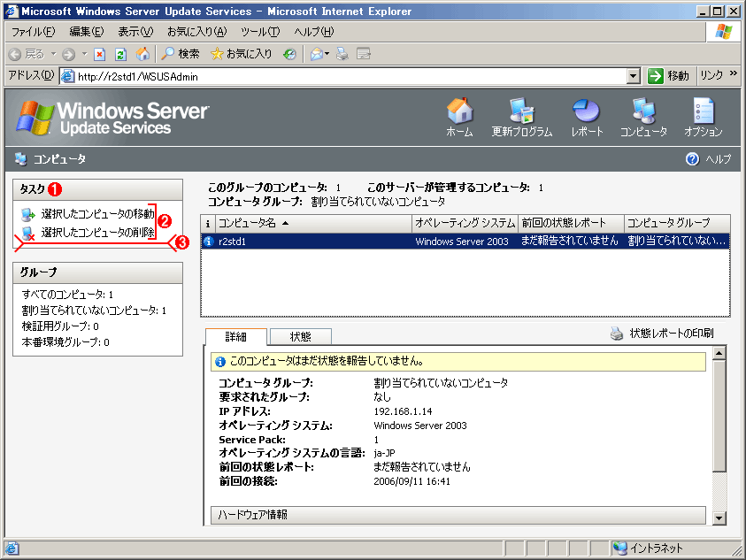746x560 pixels.
Task: Sort by コンピュータ名 column header
Action: [313, 223]
